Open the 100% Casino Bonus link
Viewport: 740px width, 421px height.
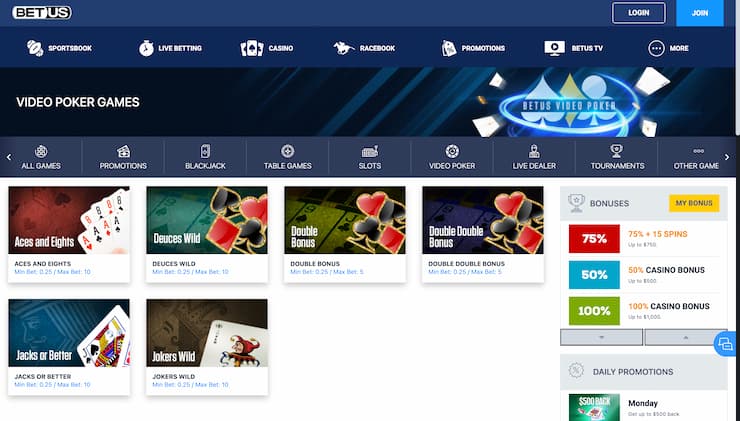tap(669, 306)
